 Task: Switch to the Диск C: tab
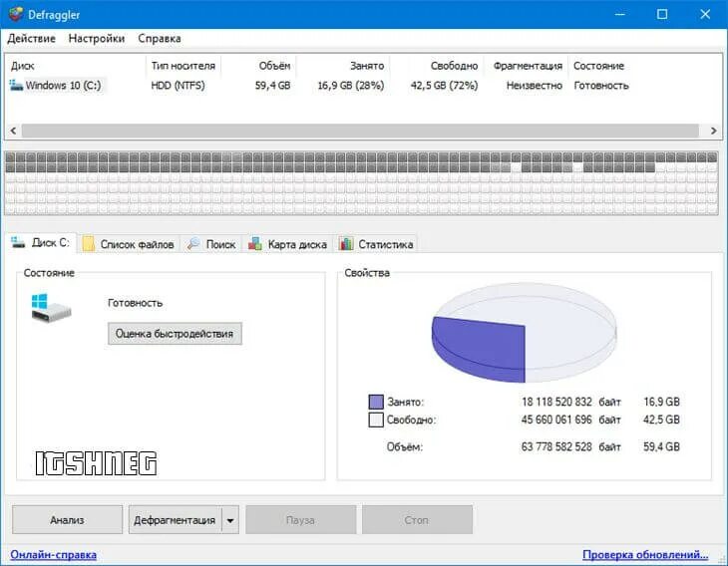[x=41, y=242]
